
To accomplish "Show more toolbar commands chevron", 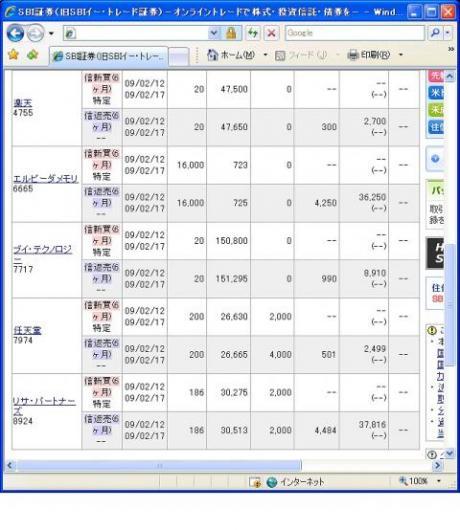I will [x=451, y=49].
